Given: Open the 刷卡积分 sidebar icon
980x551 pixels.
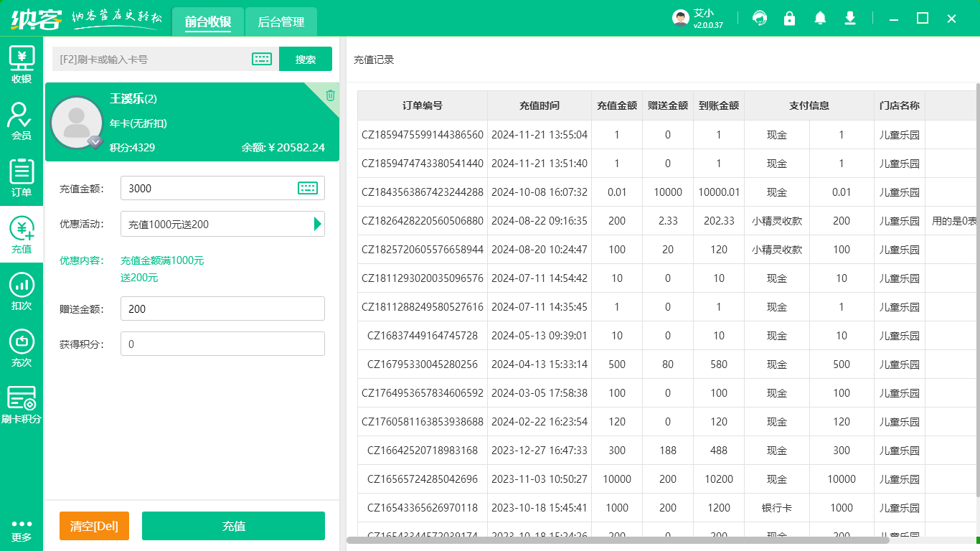Looking at the screenshot, I should 22,405.
